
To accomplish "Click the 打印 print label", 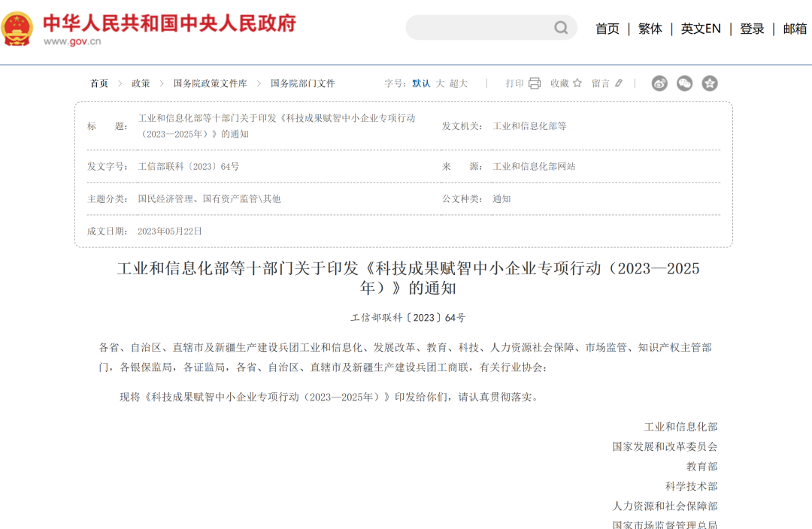I will coord(515,83).
